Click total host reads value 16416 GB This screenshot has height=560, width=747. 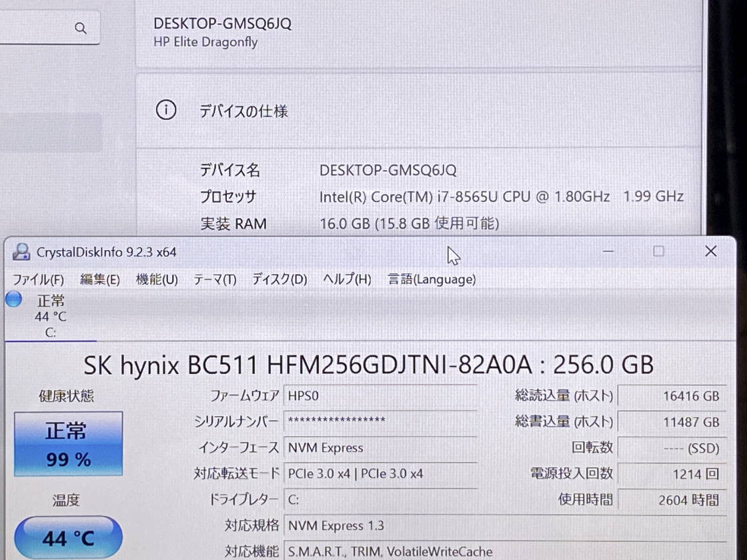(672, 396)
